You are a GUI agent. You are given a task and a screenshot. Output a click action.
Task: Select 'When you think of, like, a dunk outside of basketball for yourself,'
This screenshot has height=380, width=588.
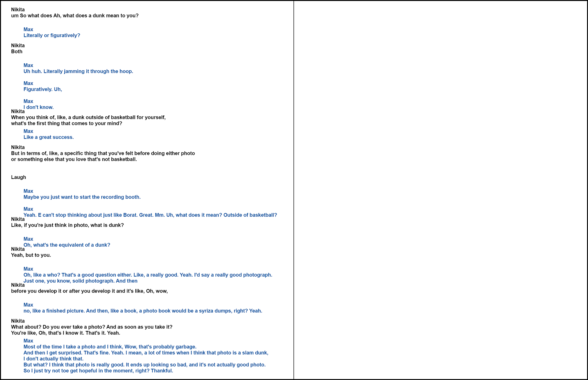click(x=89, y=117)
